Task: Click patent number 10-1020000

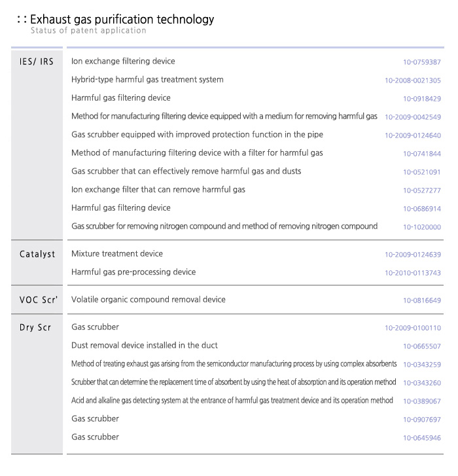Action: pos(421,227)
